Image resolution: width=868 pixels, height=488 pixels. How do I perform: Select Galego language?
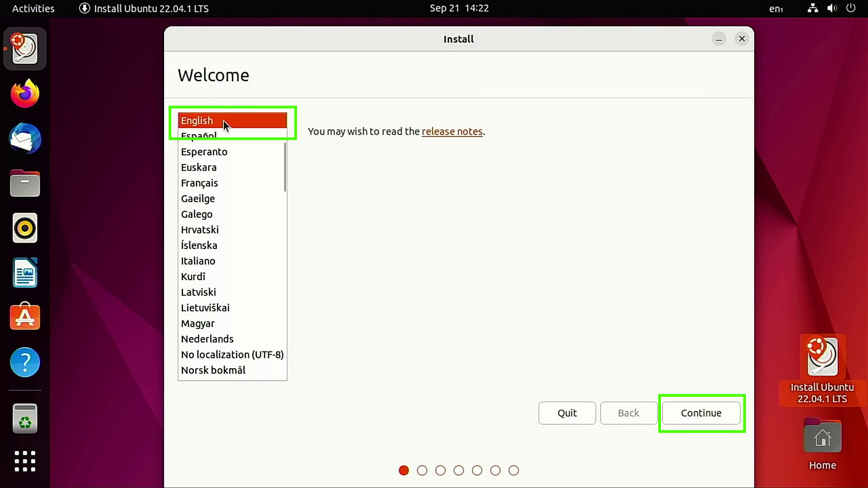coord(232,214)
